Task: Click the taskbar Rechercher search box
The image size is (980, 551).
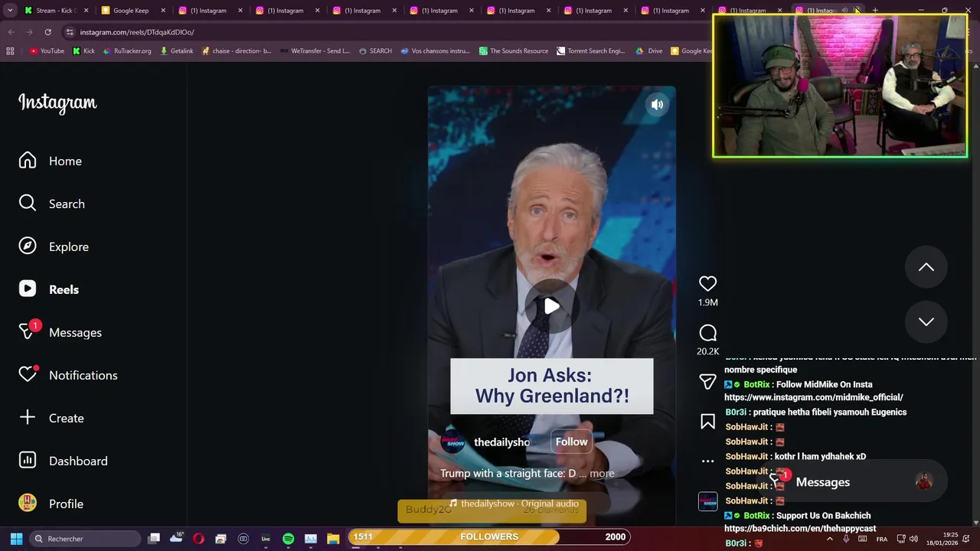Action: [86, 539]
